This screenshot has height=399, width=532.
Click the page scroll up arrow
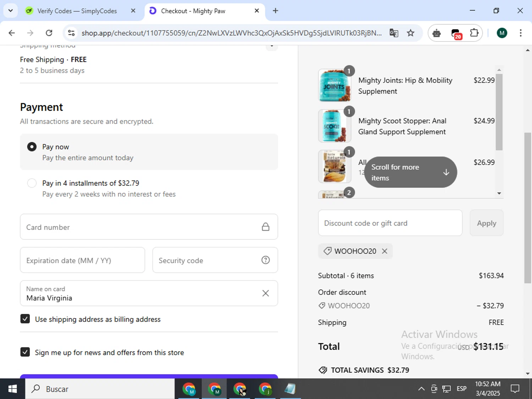point(528,50)
